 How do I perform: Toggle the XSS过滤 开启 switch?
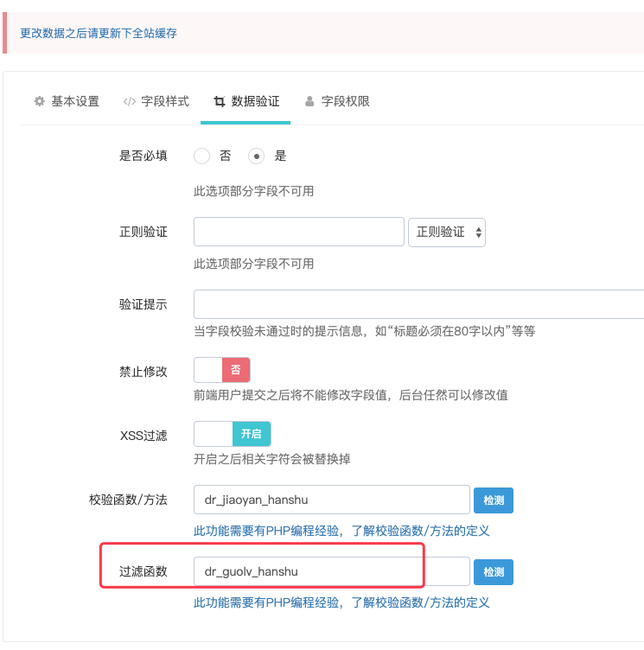tap(233, 434)
